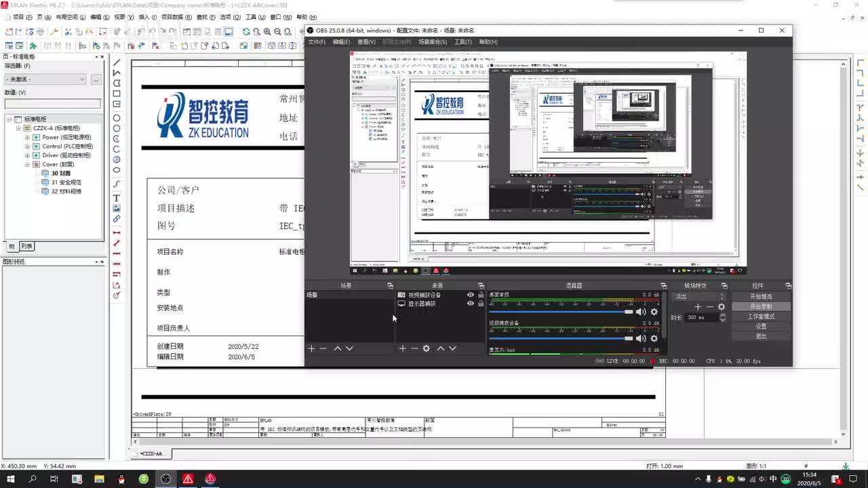The height and width of the screenshot is (488, 868).
Task: Move source down arrow in OBS Sources
Action: point(452,348)
